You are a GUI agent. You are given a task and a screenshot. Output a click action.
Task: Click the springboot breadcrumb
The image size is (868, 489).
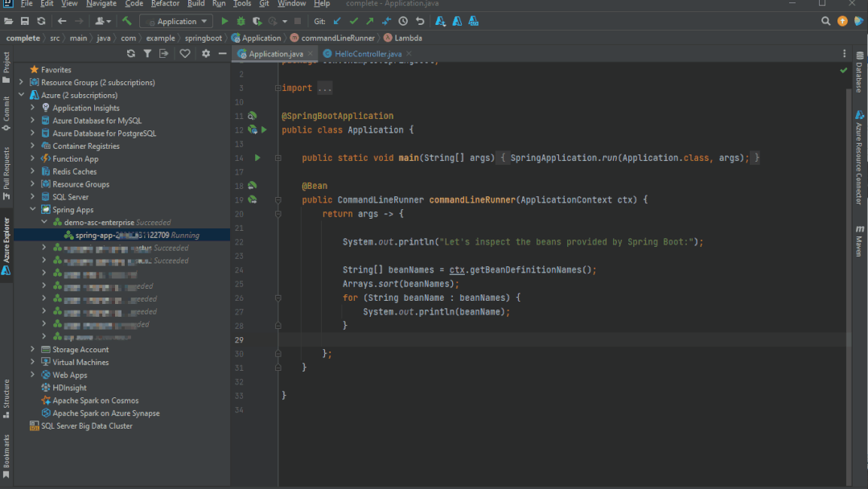click(x=204, y=38)
